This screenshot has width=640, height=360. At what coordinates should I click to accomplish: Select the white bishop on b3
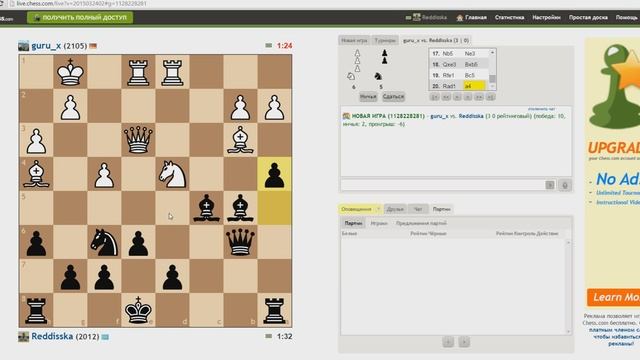pos(240,140)
